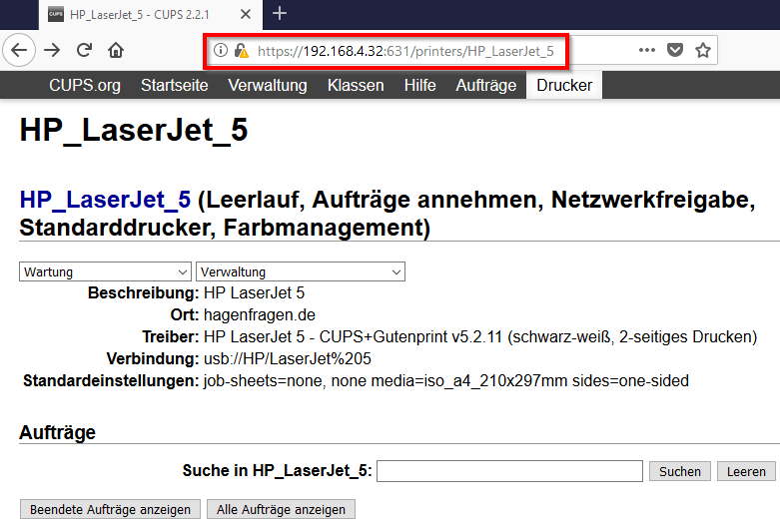
Task: Go to the Startseite menu item
Action: click(x=174, y=85)
